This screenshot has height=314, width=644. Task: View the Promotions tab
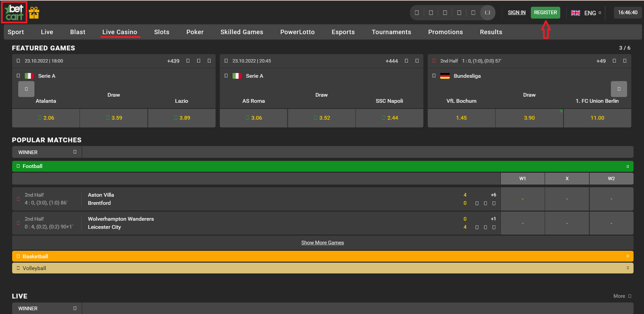(x=445, y=32)
